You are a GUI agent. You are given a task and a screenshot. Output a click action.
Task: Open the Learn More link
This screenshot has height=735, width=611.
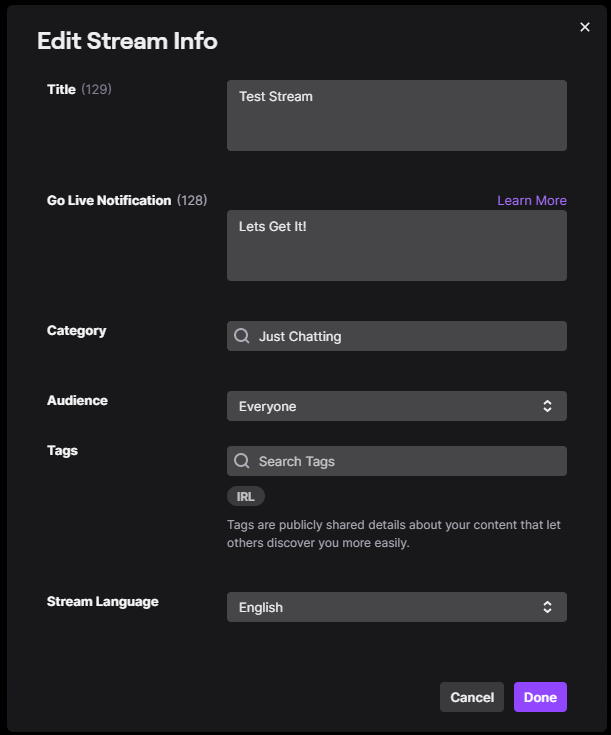pos(531,200)
